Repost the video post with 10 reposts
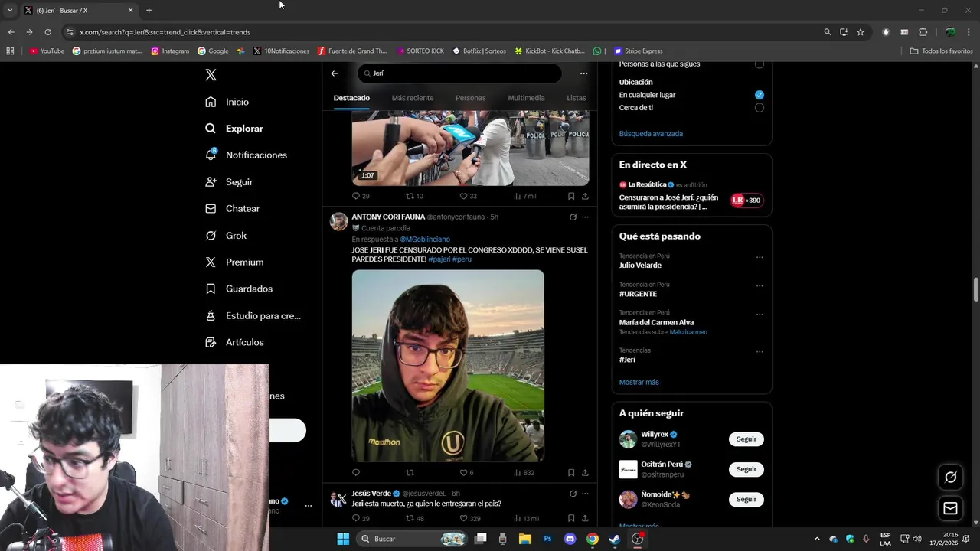 point(414,196)
